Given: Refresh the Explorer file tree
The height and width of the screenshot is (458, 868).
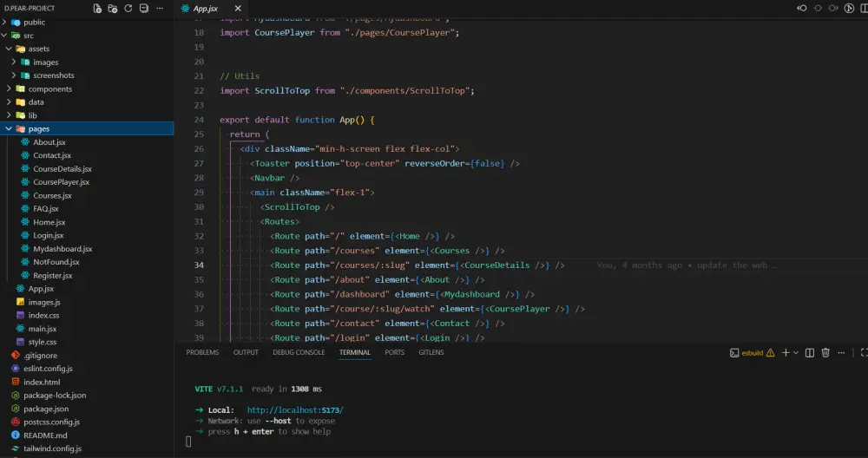Looking at the screenshot, I should (x=128, y=9).
